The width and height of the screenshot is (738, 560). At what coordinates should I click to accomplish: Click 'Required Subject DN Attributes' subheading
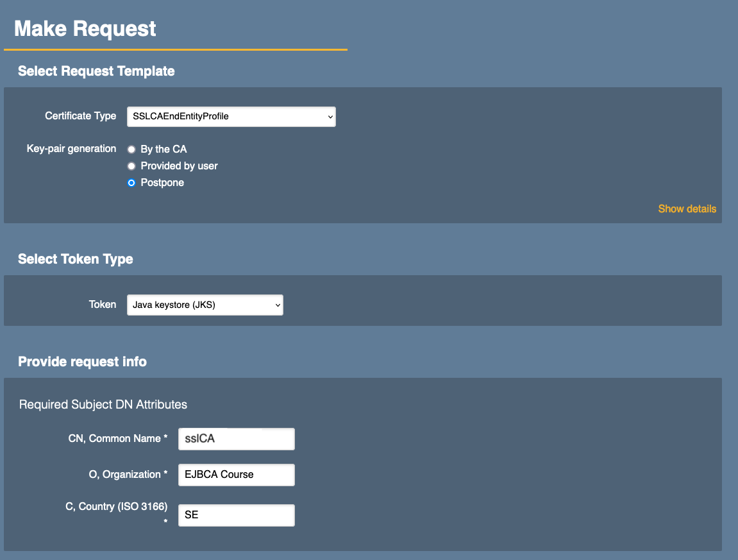pyautogui.click(x=103, y=405)
